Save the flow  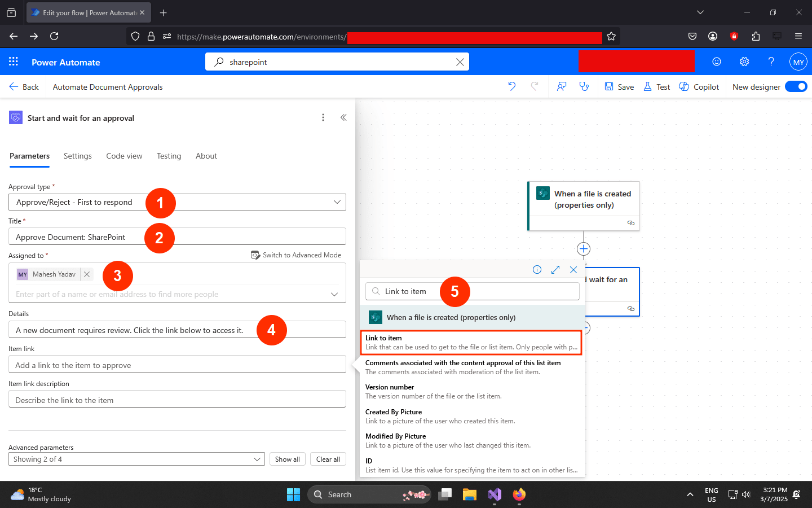pyautogui.click(x=619, y=87)
